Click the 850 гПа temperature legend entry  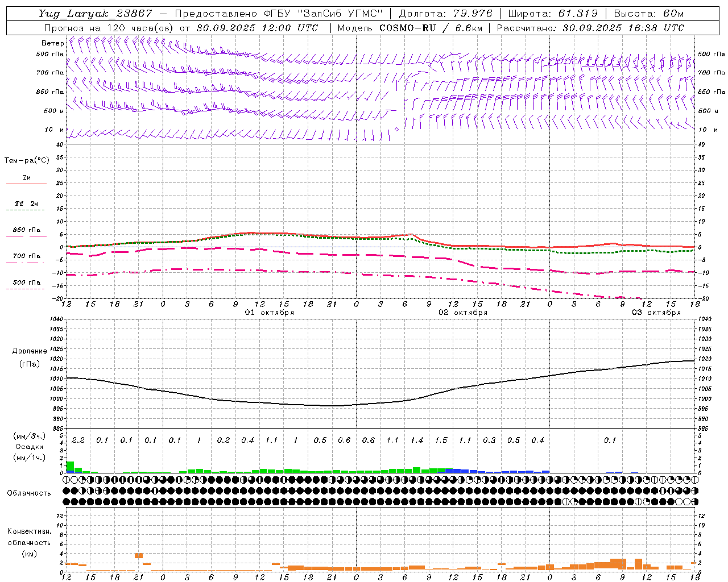point(26,230)
